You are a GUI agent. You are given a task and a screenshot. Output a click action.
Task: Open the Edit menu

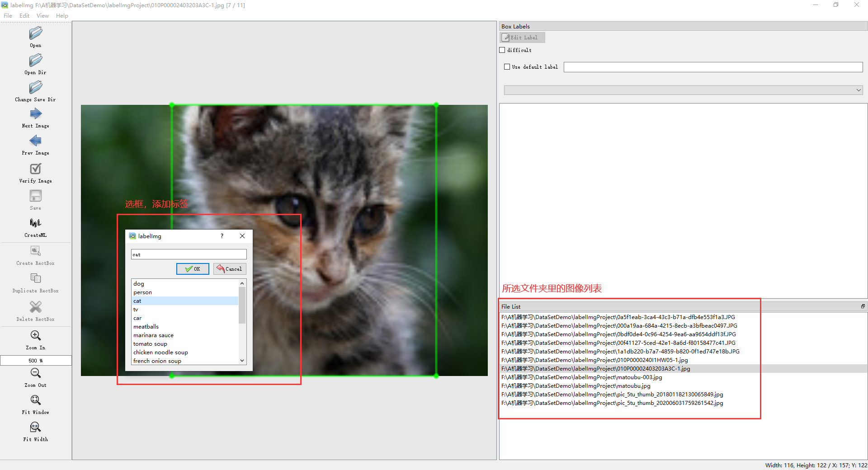coord(24,15)
